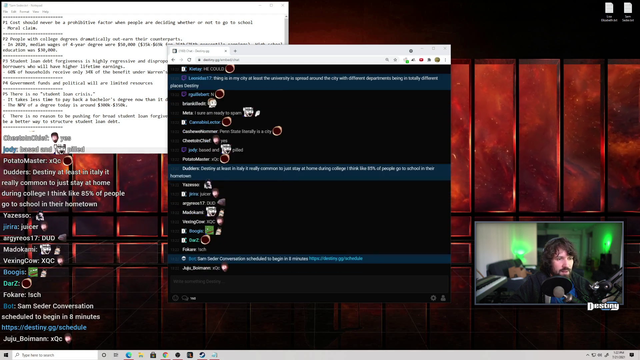The width and height of the screenshot is (640, 360).
Task: Open first text file icon on desktop
Action: point(609,12)
